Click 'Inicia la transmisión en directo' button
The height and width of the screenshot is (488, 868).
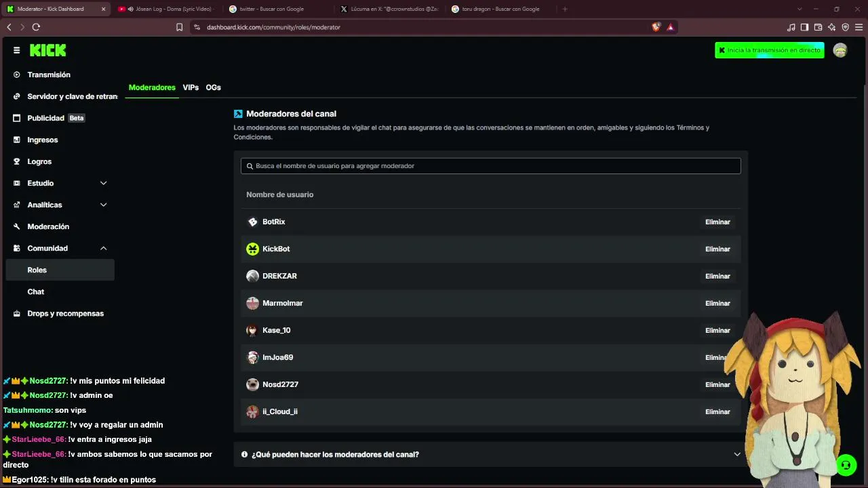click(770, 50)
